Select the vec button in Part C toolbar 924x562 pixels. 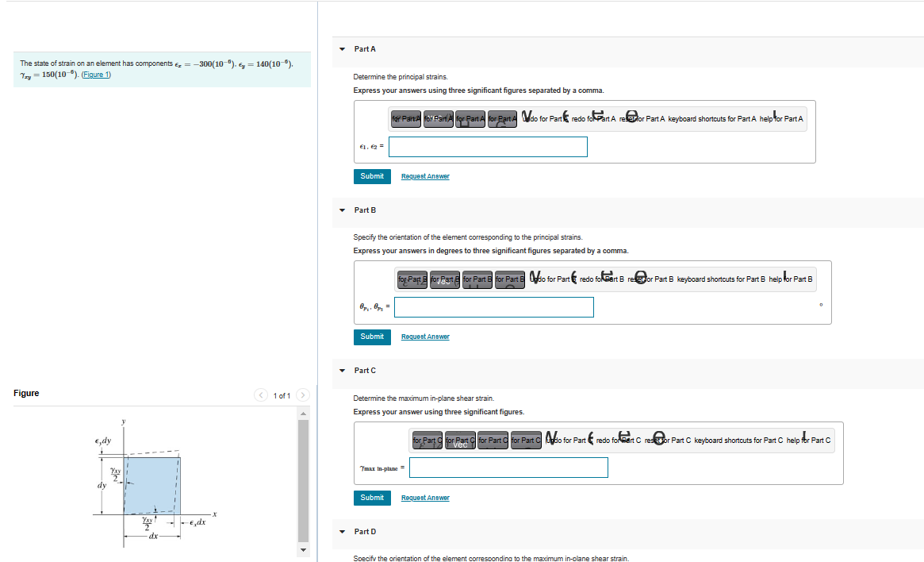pyautogui.click(x=460, y=441)
